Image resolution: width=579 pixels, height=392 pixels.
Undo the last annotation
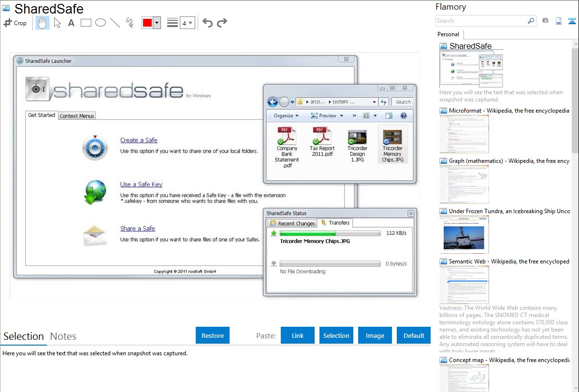click(x=207, y=23)
